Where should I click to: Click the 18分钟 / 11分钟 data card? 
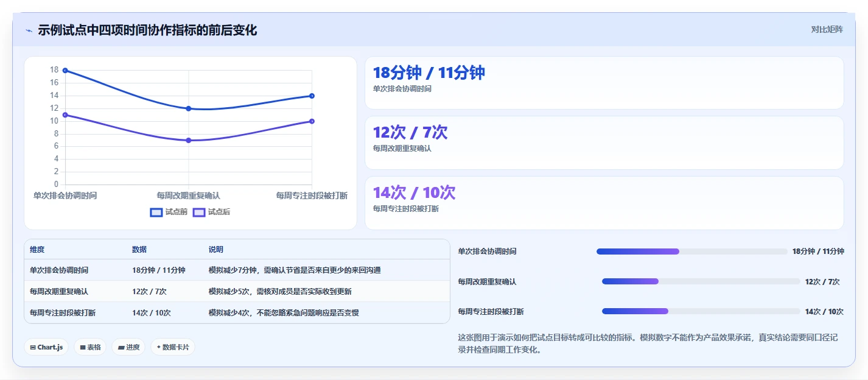(x=604, y=83)
